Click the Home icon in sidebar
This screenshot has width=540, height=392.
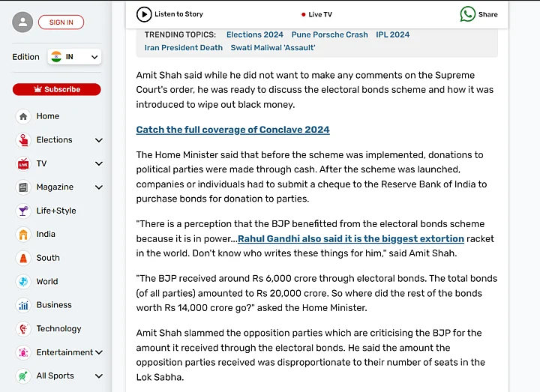pyautogui.click(x=23, y=116)
